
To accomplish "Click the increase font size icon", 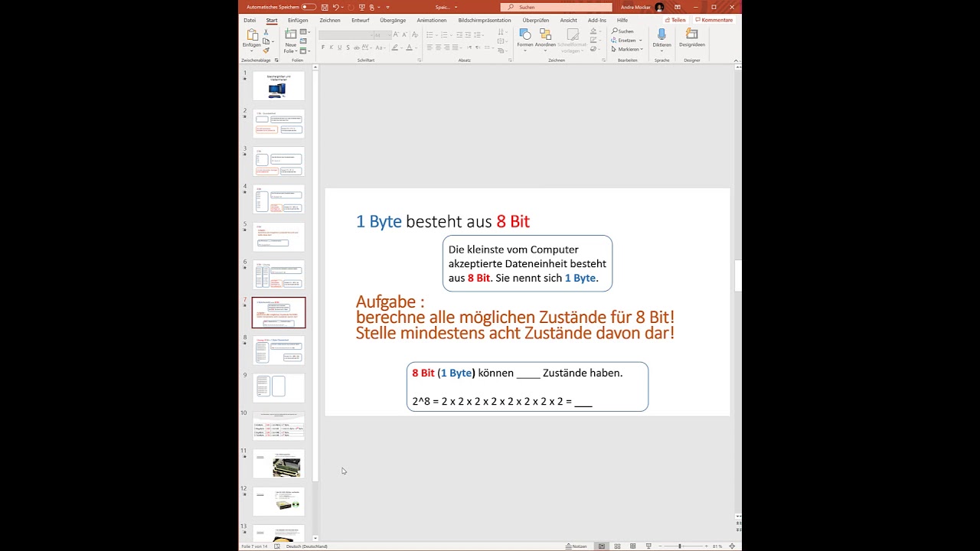I will (x=397, y=34).
